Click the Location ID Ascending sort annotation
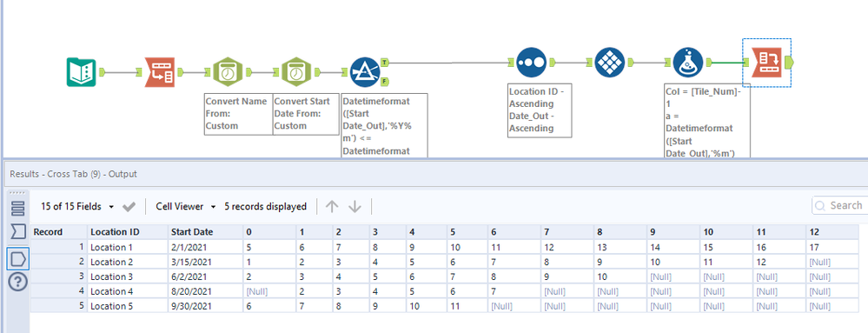The height and width of the screenshot is (333, 868). pos(540,110)
